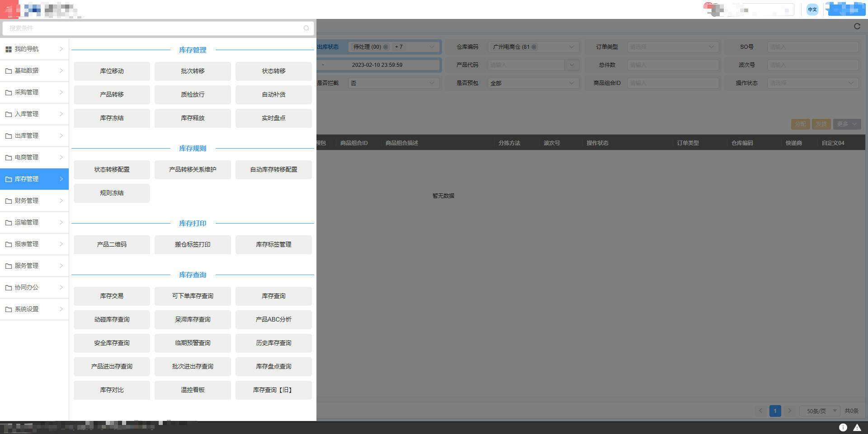
Task: Open the 操作状态 filter dropdown
Action: click(x=812, y=83)
